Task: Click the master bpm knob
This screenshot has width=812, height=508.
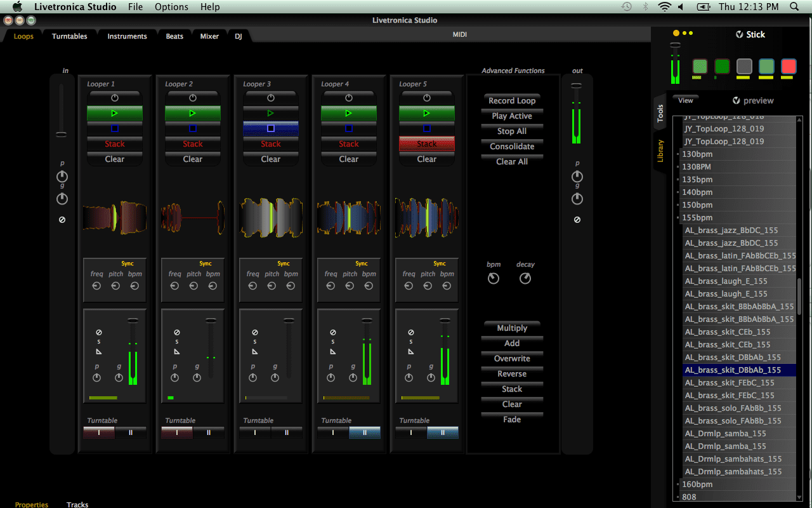Action: point(494,279)
